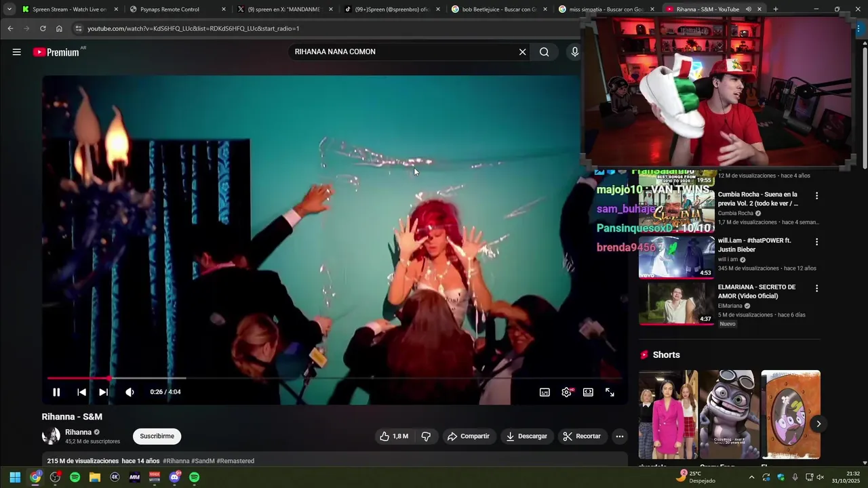Open the browser home page
Viewport: 868px width, 488px height.
pos(59,28)
